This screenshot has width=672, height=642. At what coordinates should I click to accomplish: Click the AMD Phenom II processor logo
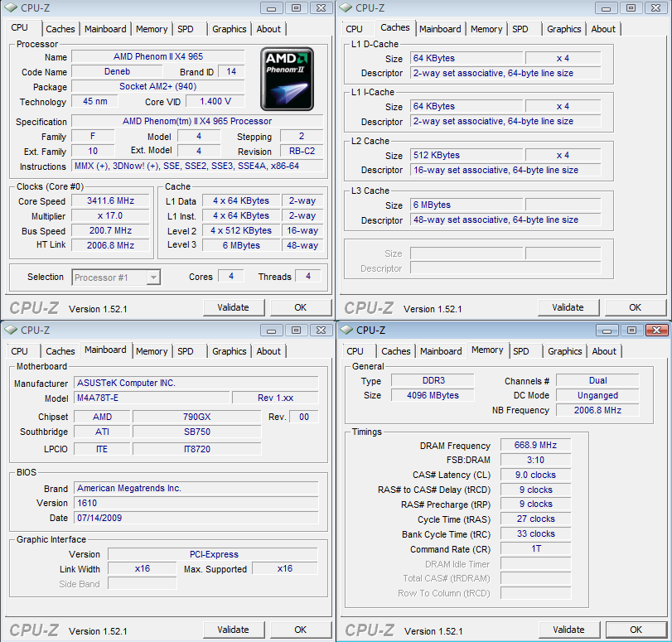click(x=288, y=79)
